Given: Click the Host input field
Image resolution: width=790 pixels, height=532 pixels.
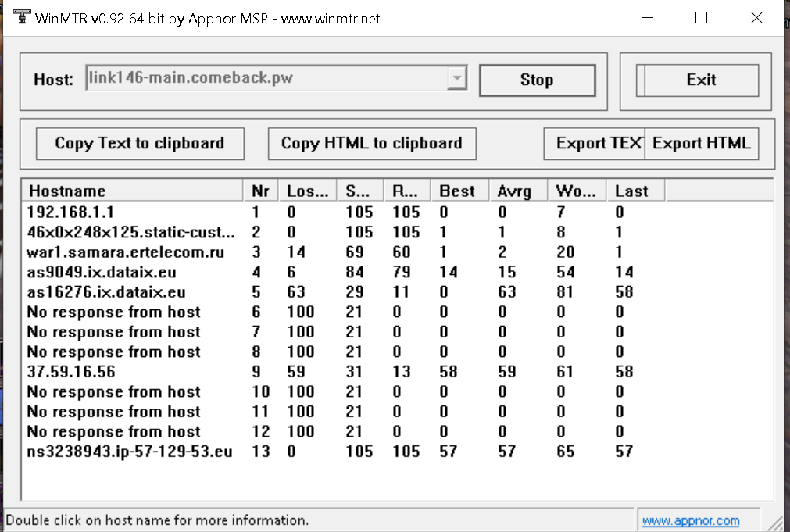Looking at the screenshot, I should tap(266, 79).
